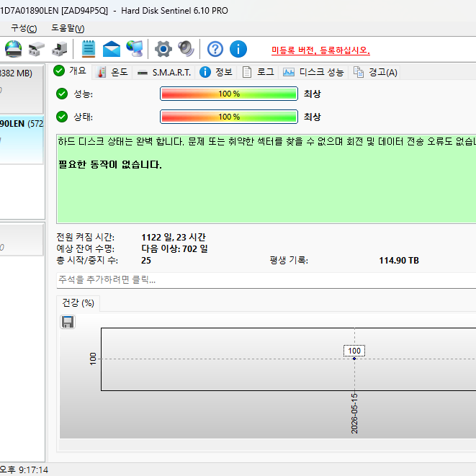Open the 디스크 성능 tab
This screenshot has width=476, height=476.
pyautogui.click(x=313, y=72)
